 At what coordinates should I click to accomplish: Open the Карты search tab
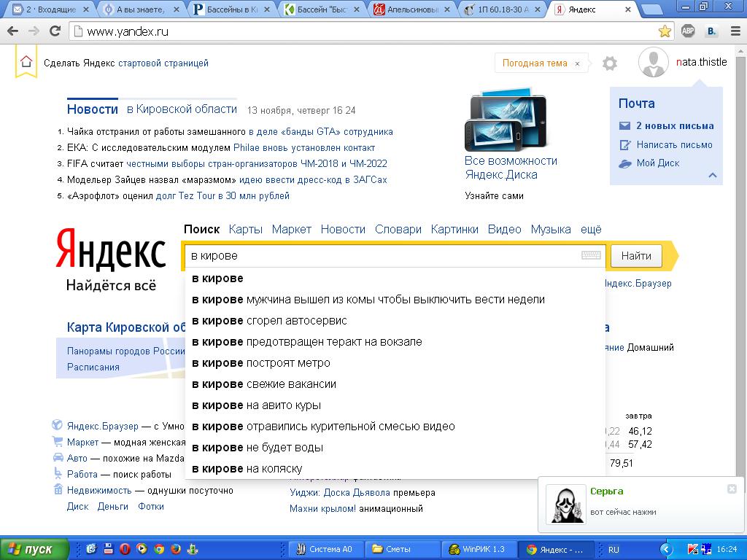coord(245,230)
